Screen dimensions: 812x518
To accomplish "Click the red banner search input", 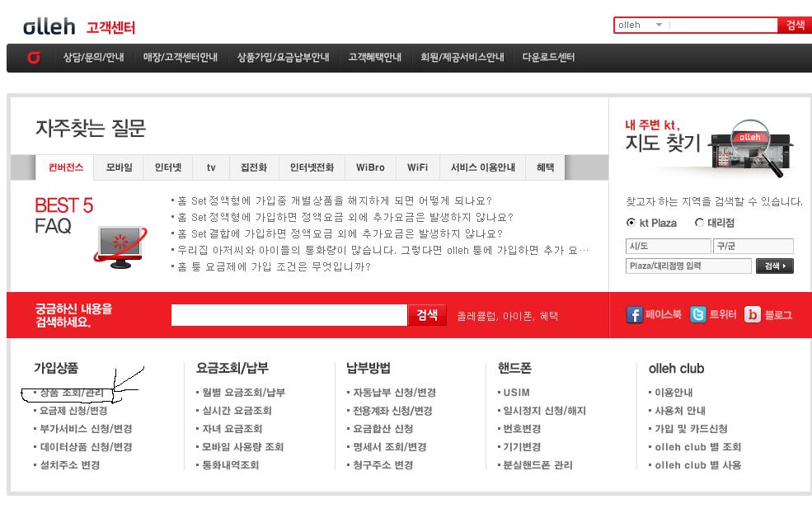I will (x=289, y=315).
